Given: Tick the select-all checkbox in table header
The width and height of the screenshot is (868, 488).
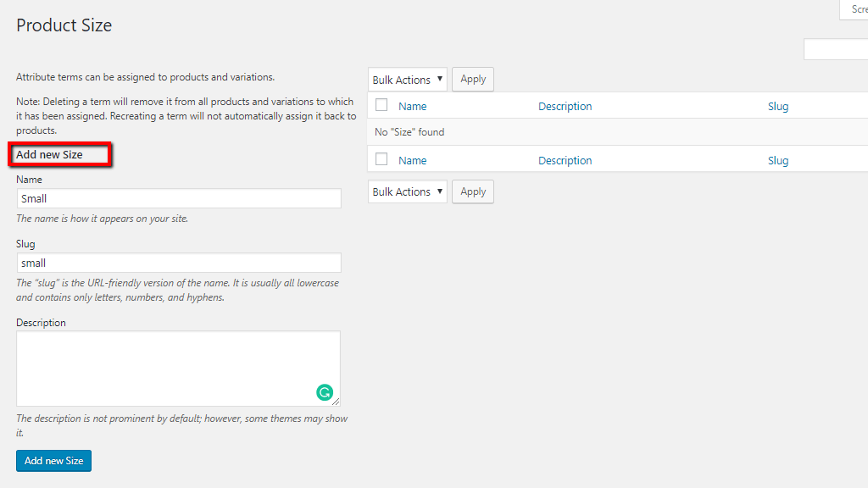Looking at the screenshot, I should (381, 104).
